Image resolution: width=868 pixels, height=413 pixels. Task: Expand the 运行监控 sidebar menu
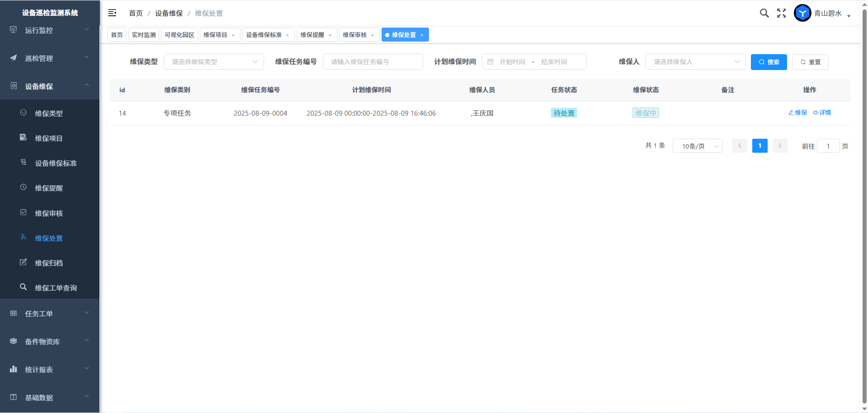pyautogui.click(x=50, y=30)
